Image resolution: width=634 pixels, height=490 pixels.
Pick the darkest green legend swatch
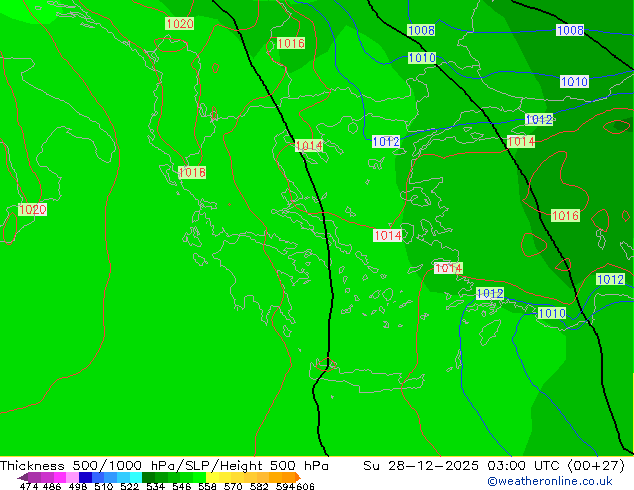pos(148,477)
